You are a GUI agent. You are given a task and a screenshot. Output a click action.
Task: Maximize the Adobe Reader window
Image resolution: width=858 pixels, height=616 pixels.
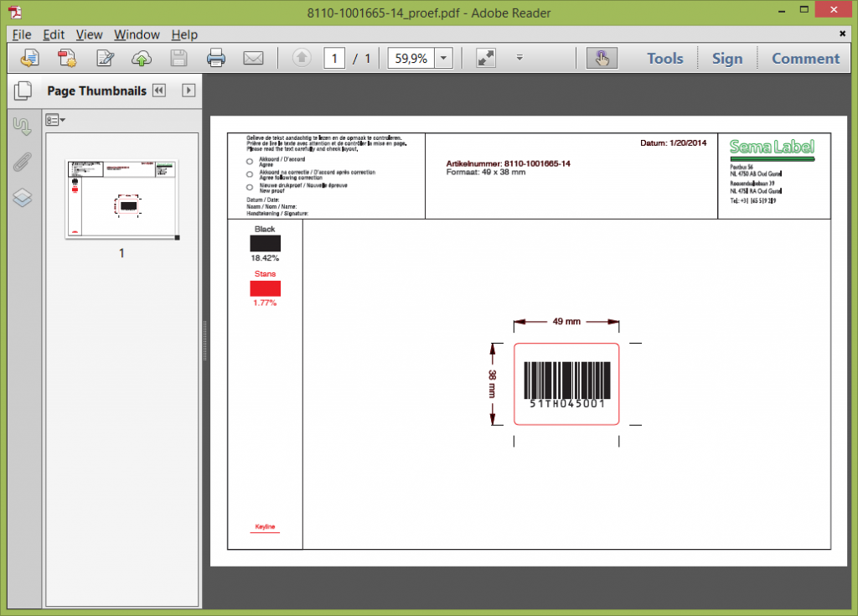coord(804,9)
